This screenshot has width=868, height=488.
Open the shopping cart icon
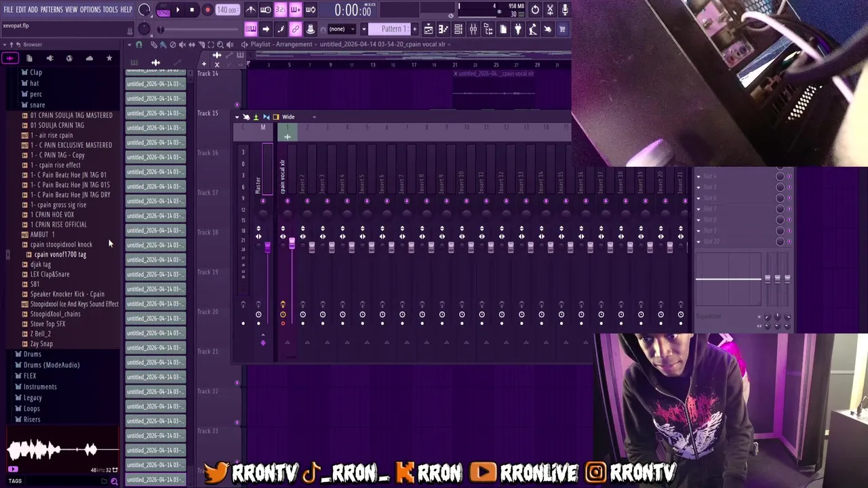pyautogui.click(x=562, y=29)
